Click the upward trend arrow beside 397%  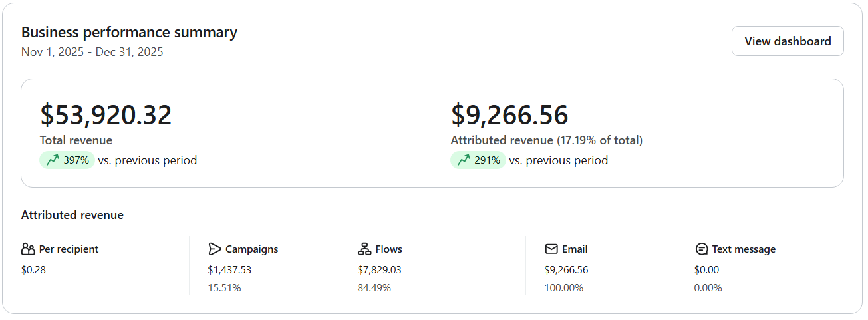53,160
